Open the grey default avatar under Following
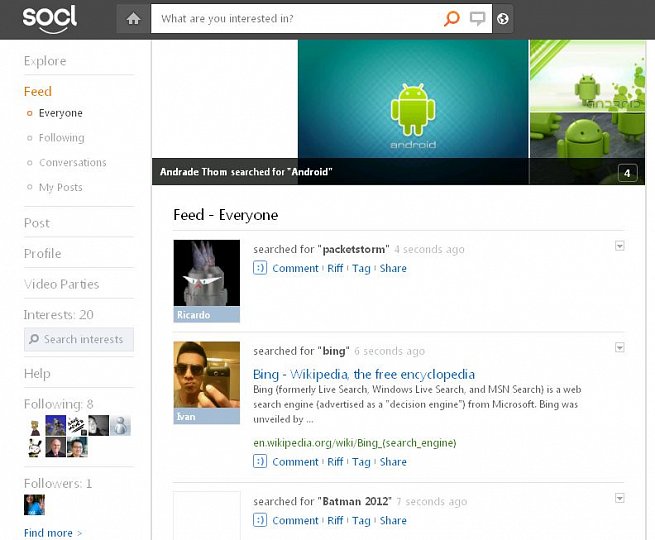The height and width of the screenshot is (540, 655). coord(120,426)
